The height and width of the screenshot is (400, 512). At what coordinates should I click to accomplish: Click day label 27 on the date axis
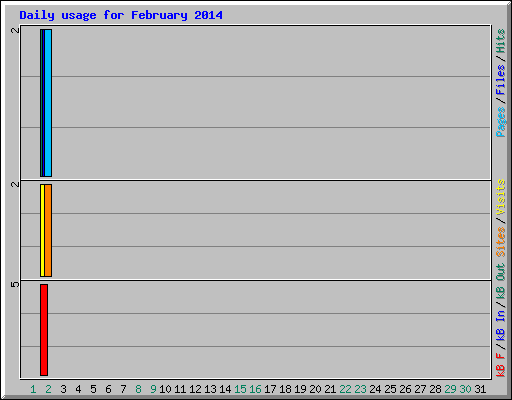tap(420, 389)
